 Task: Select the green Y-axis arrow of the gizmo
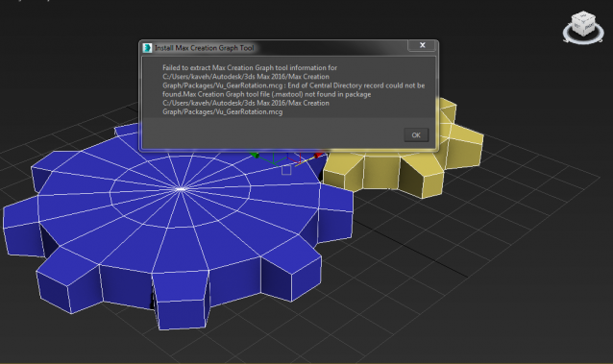tap(255, 156)
